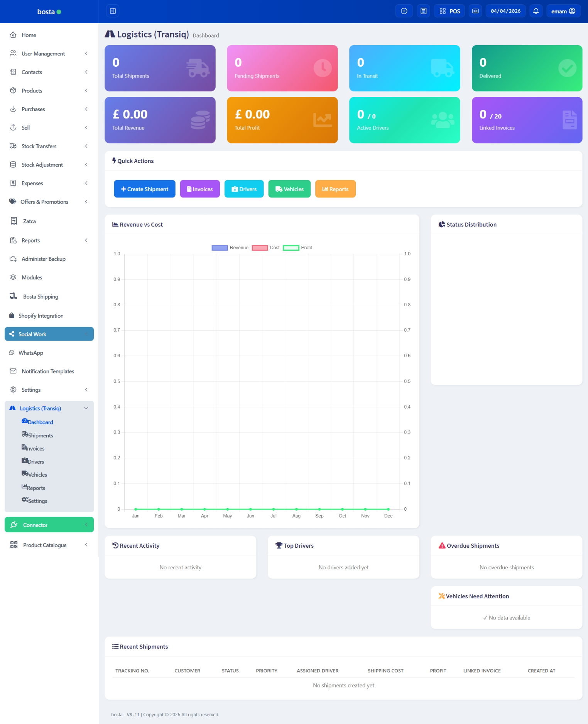The width and height of the screenshot is (588, 724).
Task: Toggle Cost series in chart legend
Action: tap(266, 248)
